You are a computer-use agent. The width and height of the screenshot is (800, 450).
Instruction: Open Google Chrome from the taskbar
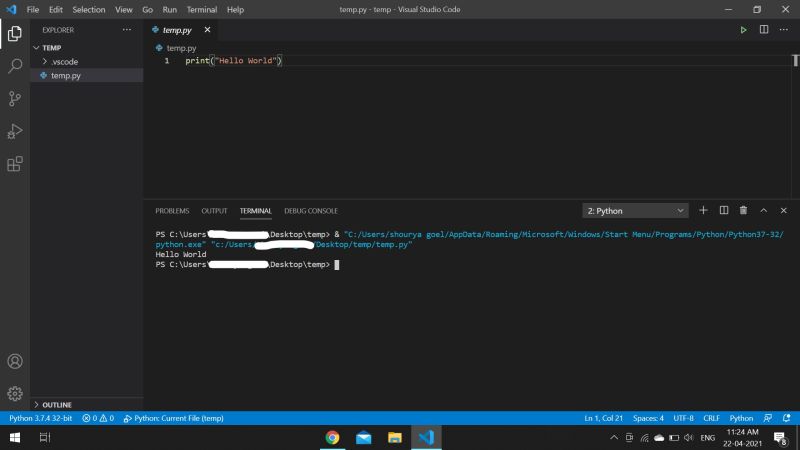point(332,437)
